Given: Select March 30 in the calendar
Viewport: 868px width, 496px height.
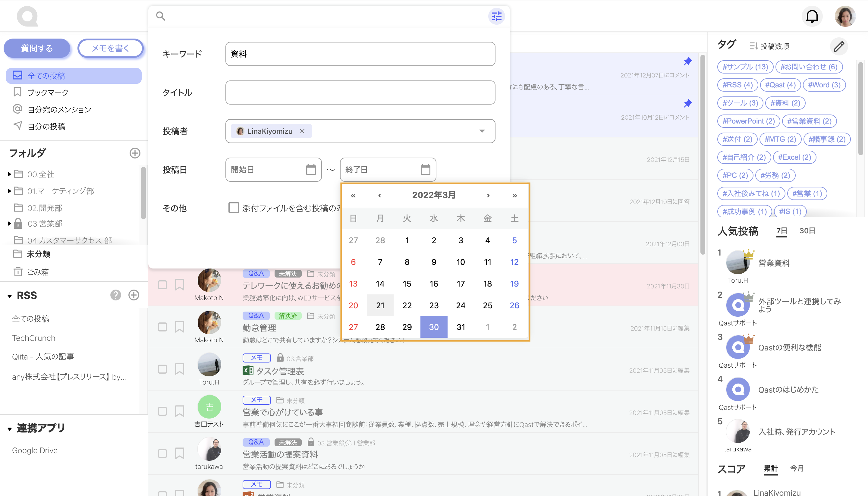Looking at the screenshot, I should [434, 327].
